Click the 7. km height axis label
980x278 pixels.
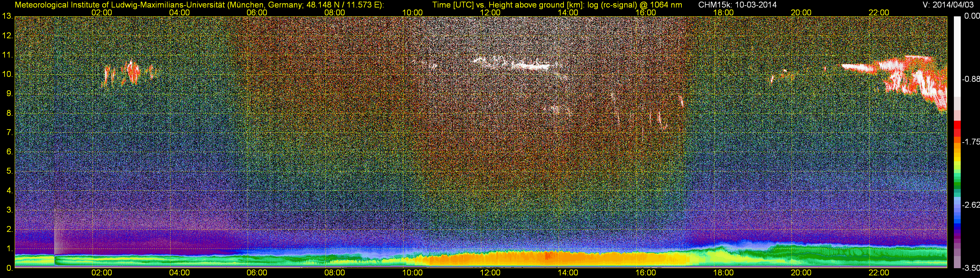tap(9, 132)
